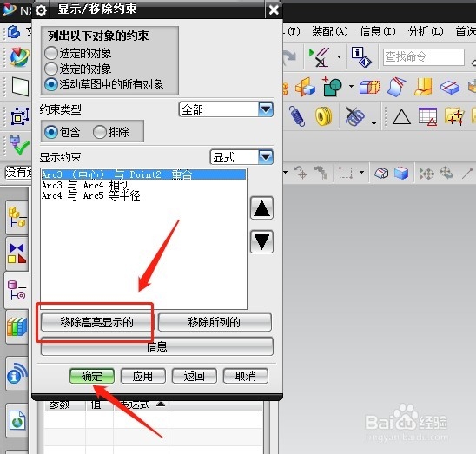Click the four-way move arrows icon

[426, 174]
